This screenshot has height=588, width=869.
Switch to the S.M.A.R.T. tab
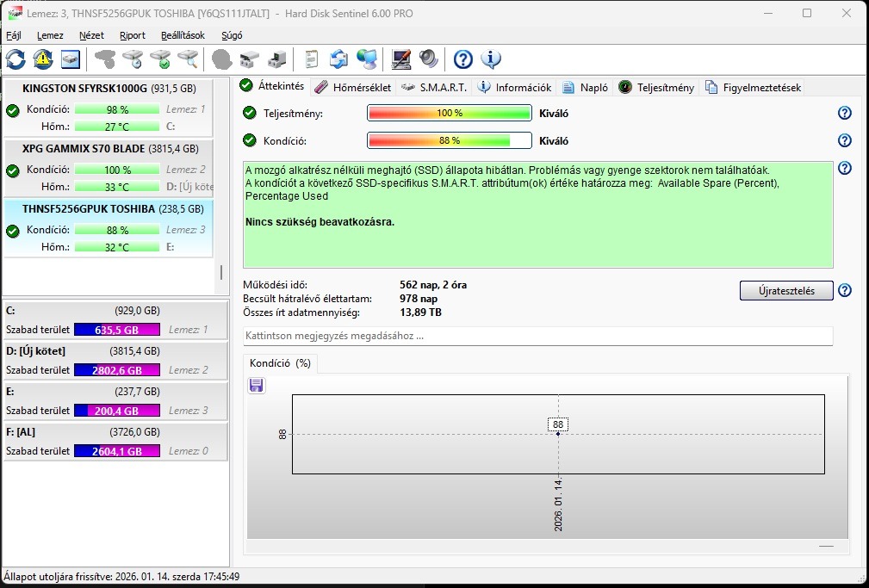coord(439,87)
